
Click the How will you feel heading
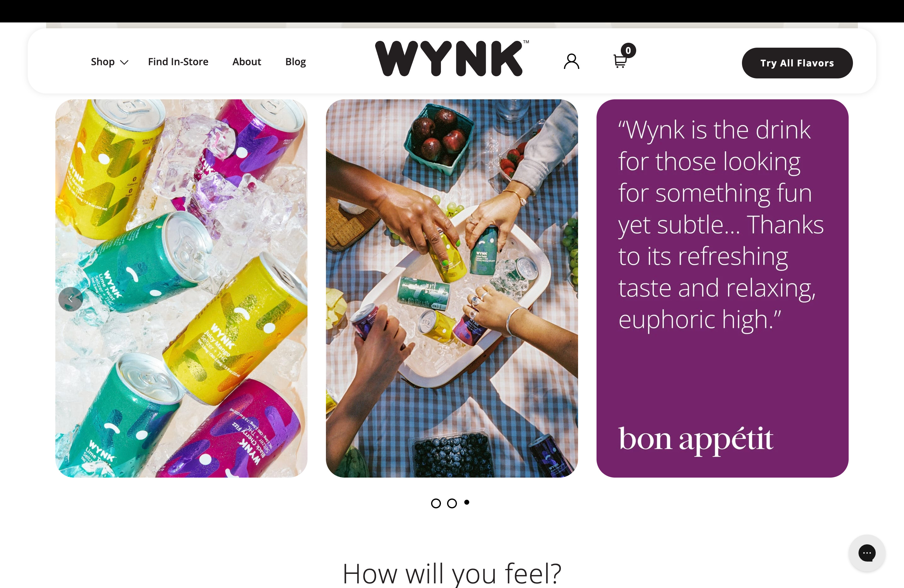click(x=452, y=574)
